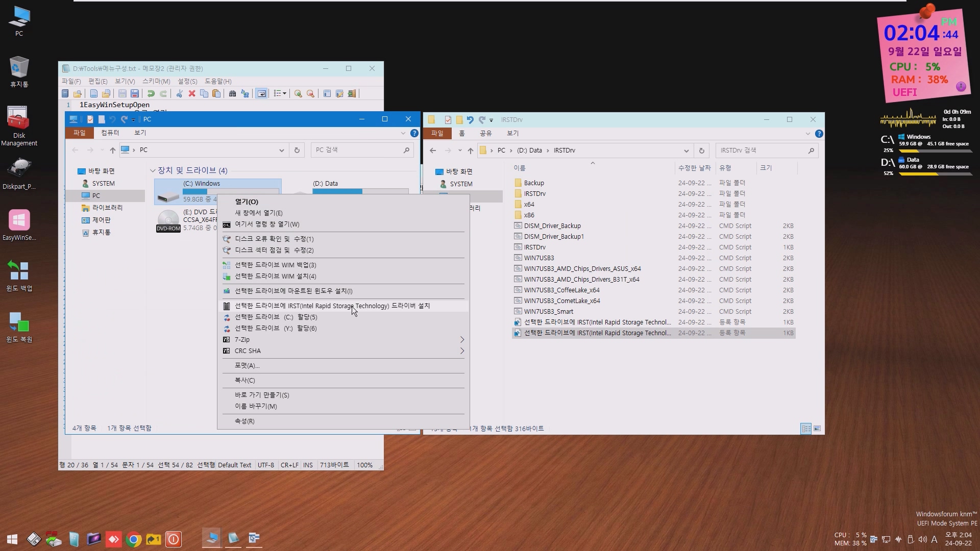Open the 스키마(M) menu in Notepad2
980x551 pixels.
click(156, 81)
